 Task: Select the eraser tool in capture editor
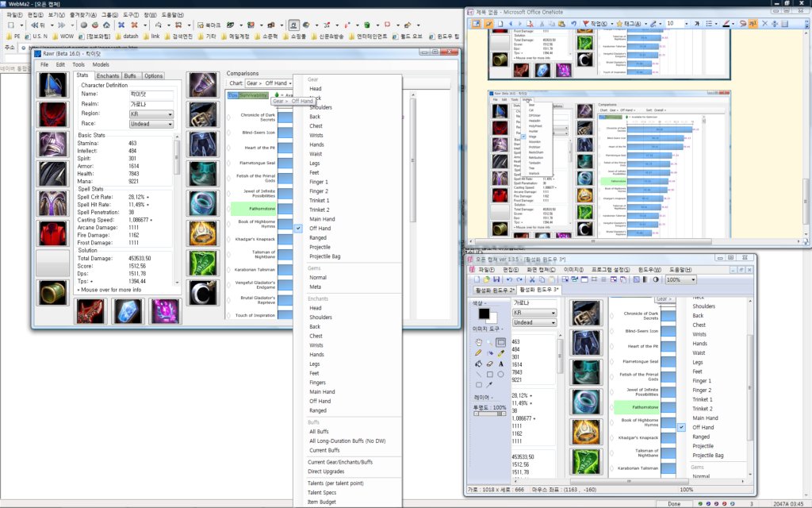coord(490,364)
